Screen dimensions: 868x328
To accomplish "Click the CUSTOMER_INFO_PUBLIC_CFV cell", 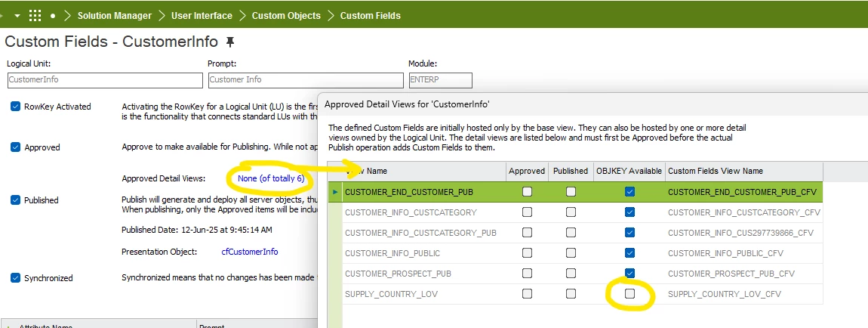I will tap(744, 253).
